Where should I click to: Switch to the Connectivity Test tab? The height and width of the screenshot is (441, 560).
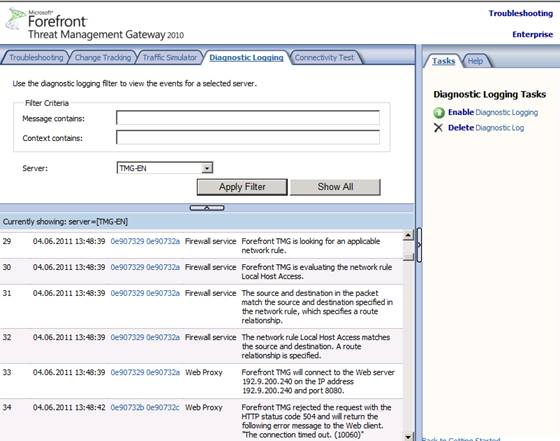(324, 57)
